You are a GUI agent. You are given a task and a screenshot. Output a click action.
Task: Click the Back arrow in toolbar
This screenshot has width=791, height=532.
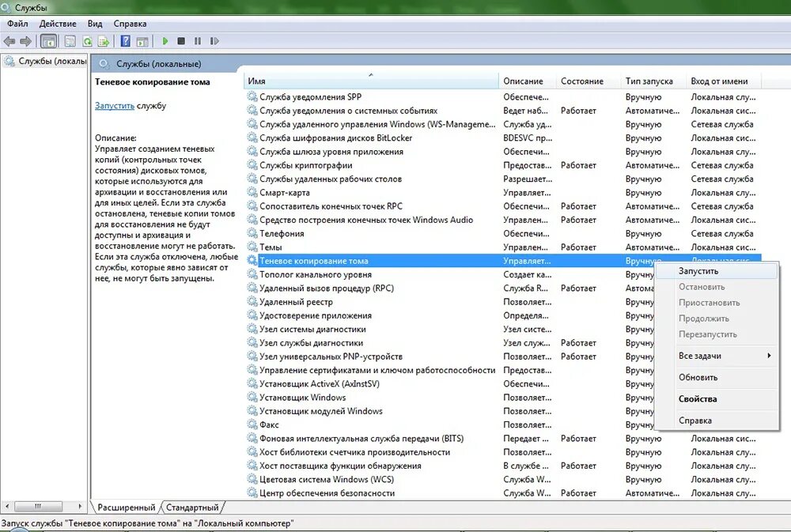click(9, 41)
